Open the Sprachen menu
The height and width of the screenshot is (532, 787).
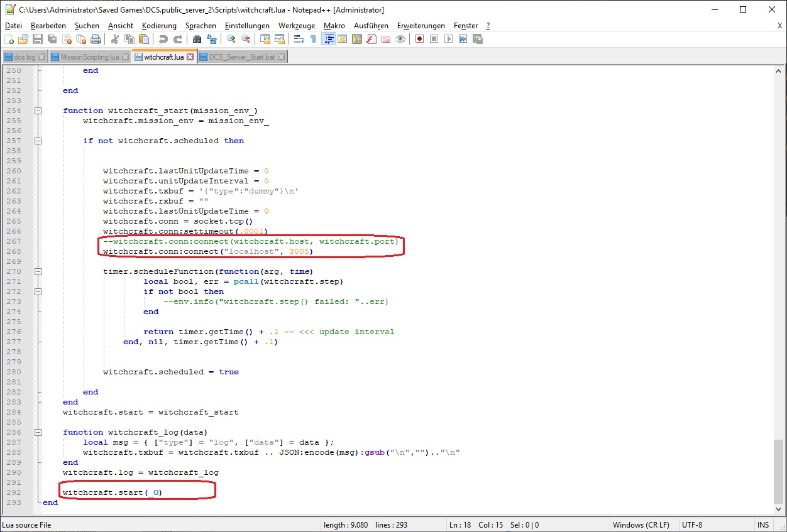(201, 26)
